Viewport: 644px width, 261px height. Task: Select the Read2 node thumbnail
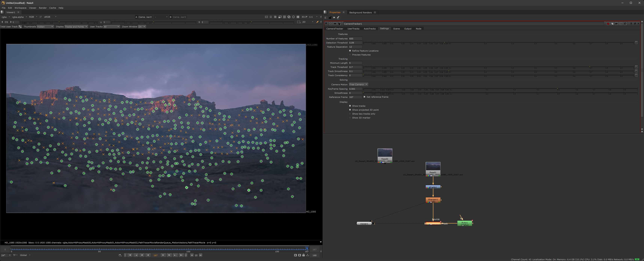pyautogui.click(x=385, y=153)
